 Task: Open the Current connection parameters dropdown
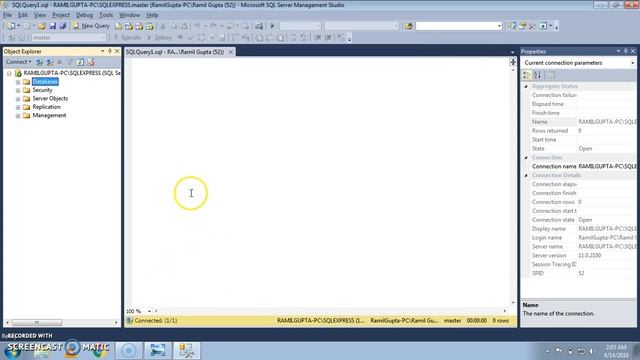pos(633,63)
